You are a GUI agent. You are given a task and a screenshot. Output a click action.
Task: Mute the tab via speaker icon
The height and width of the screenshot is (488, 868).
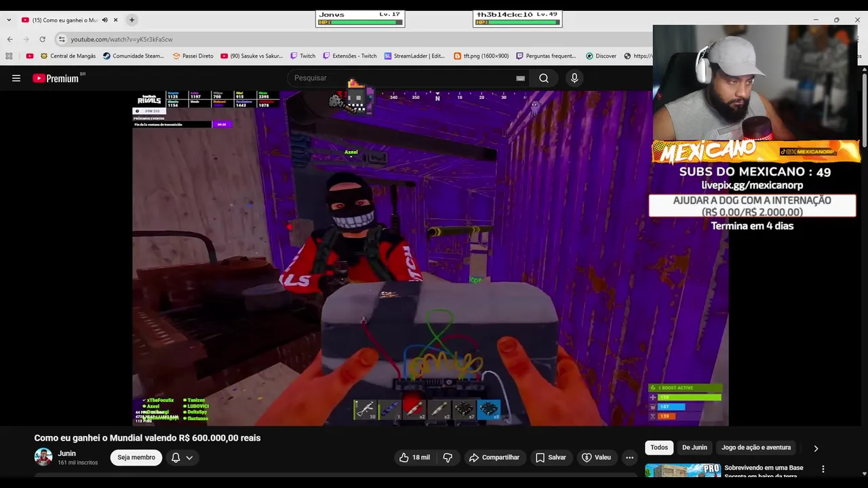point(104,20)
